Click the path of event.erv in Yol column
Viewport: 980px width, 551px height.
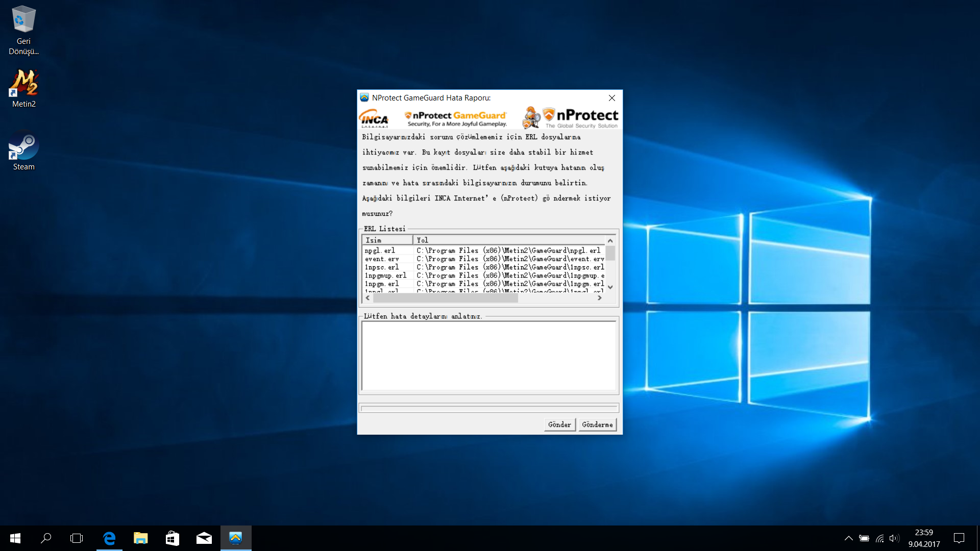pos(510,259)
